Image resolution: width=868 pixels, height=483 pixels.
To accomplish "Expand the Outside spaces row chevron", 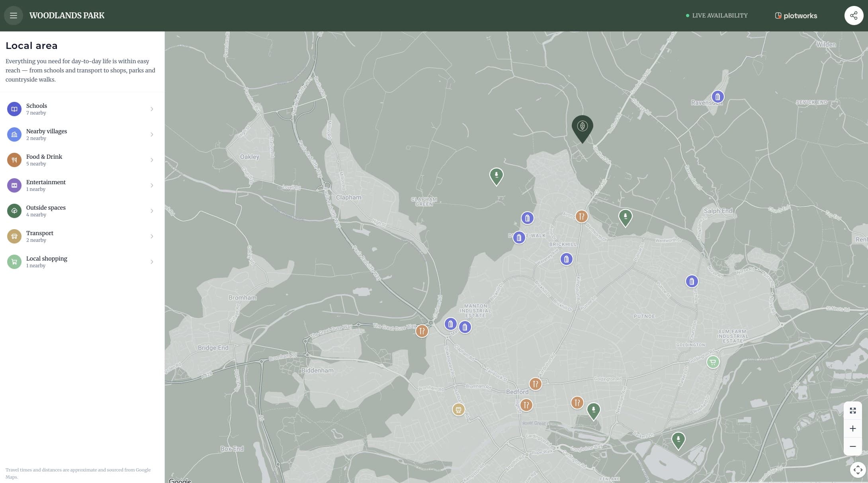I will 152,211.
